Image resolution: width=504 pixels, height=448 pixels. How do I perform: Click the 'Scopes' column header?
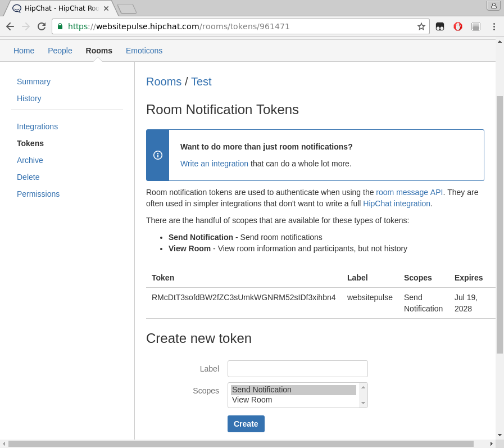pyautogui.click(x=418, y=278)
